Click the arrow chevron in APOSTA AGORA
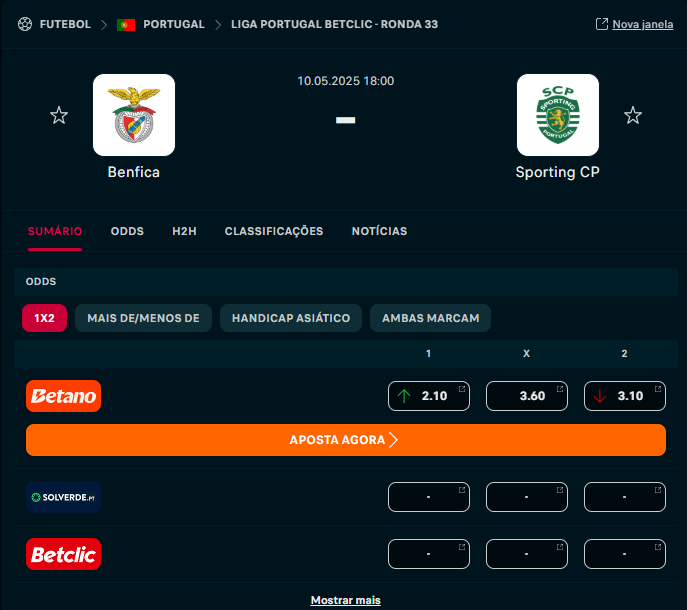Viewport: 687px width, 610px height. [x=393, y=440]
